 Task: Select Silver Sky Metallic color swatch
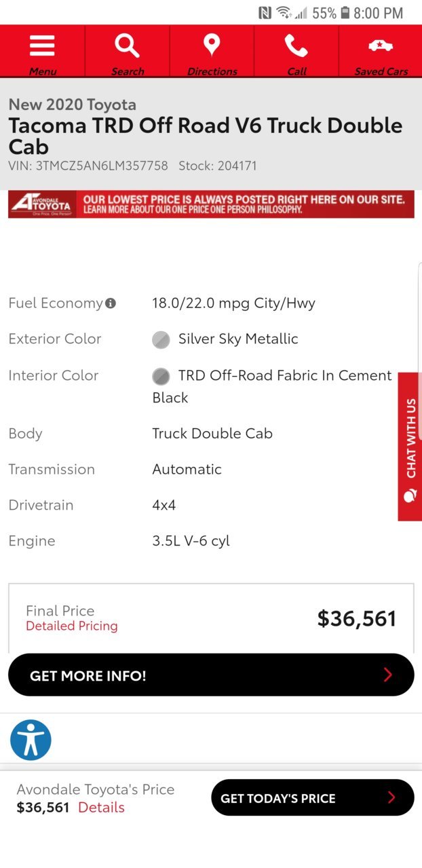point(161,339)
